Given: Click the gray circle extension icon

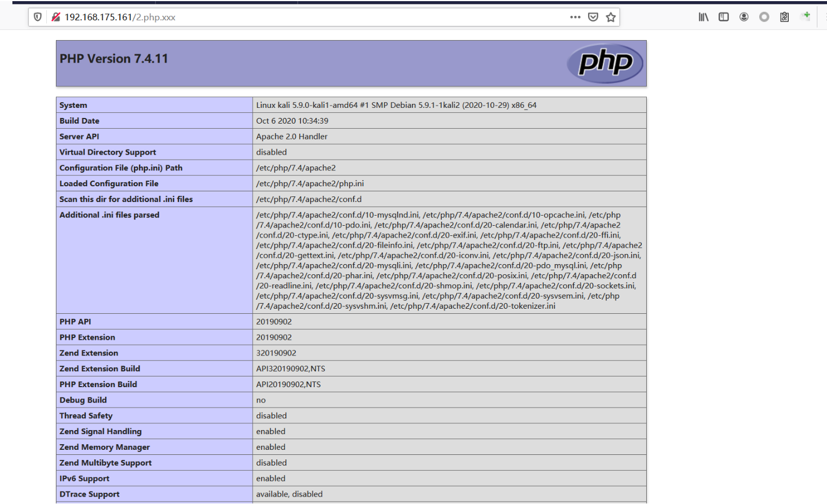Looking at the screenshot, I should tap(764, 17).
